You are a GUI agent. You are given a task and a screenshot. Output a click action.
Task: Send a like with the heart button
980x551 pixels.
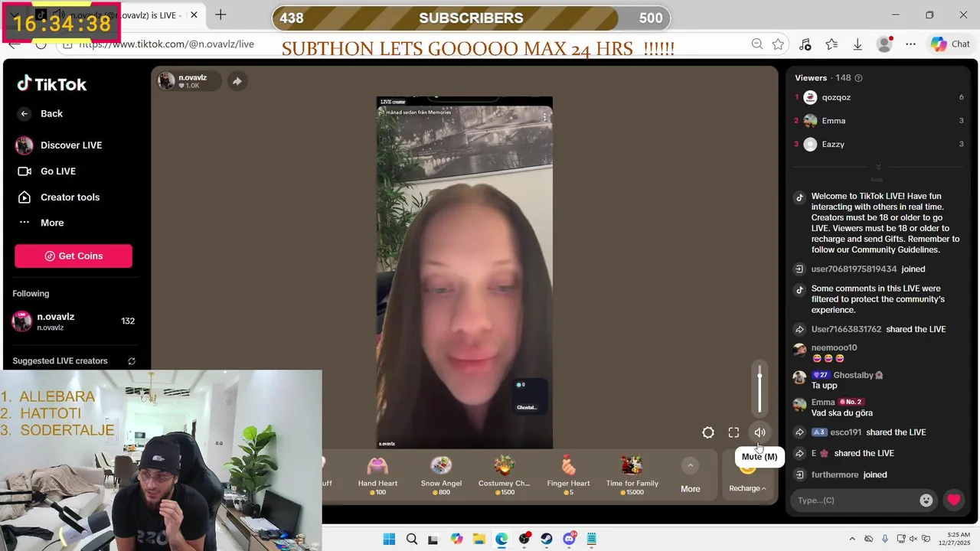(953, 500)
